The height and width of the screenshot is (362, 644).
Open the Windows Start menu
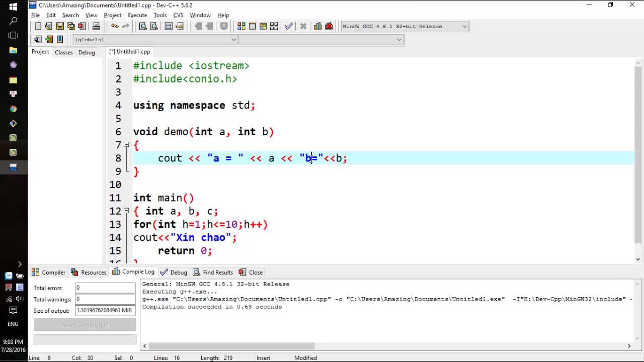click(14, 7)
